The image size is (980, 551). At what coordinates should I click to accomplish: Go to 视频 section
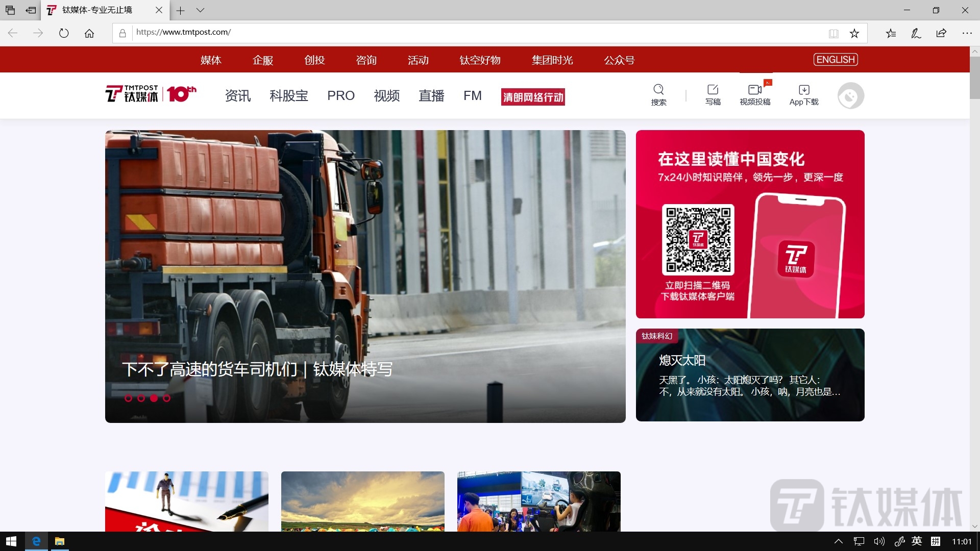tap(387, 96)
